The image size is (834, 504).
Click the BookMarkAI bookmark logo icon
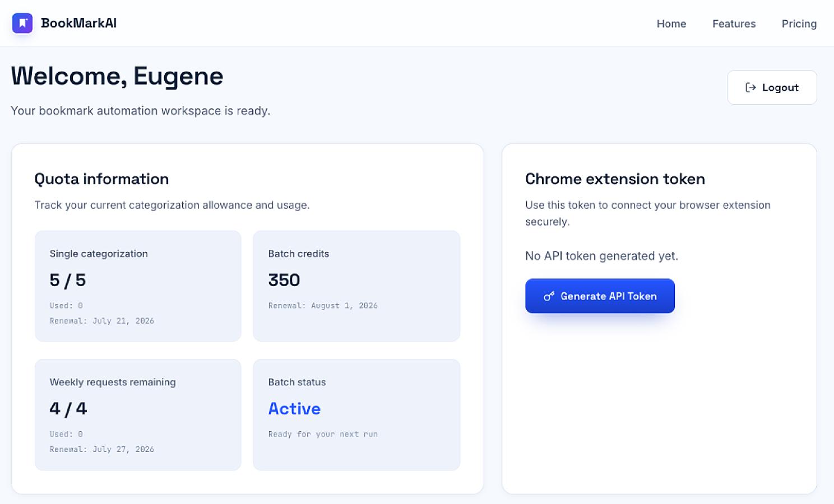coord(22,23)
